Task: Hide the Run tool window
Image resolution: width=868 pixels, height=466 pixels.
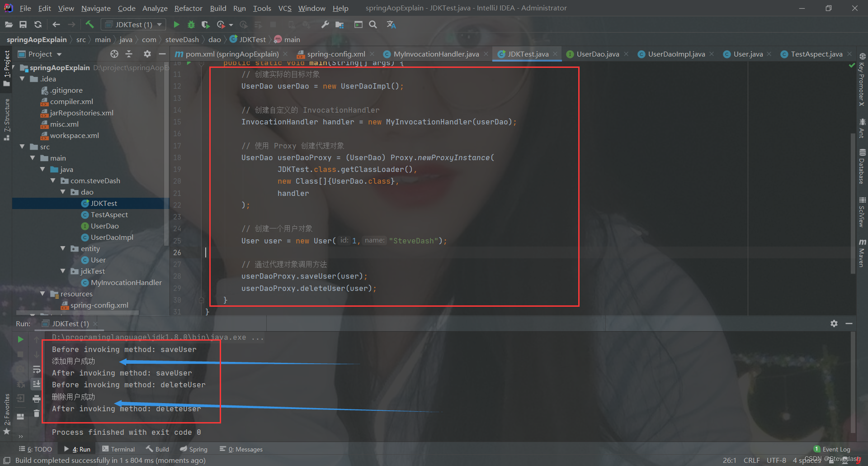Action: (x=849, y=323)
